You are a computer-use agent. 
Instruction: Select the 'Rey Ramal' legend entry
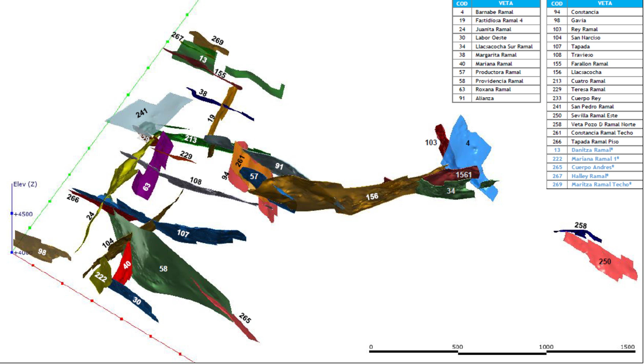pos(605,29)
